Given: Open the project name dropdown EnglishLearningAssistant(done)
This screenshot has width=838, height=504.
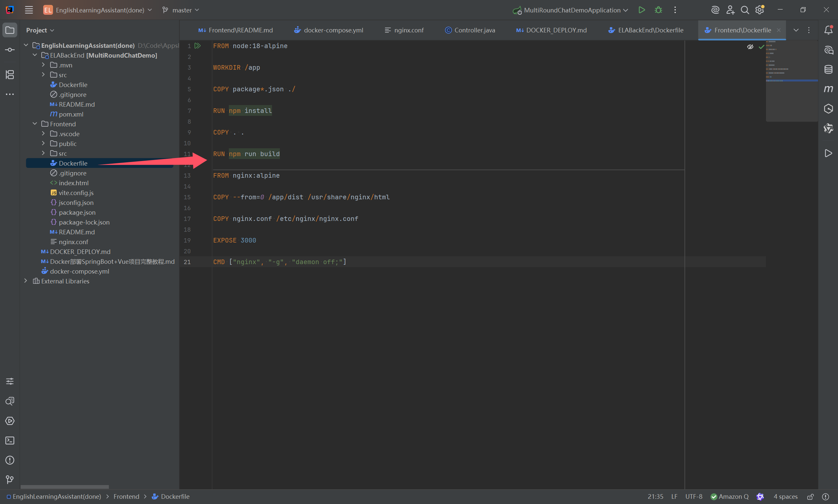Looking at the screenshot, I should [x=98, y=10].
